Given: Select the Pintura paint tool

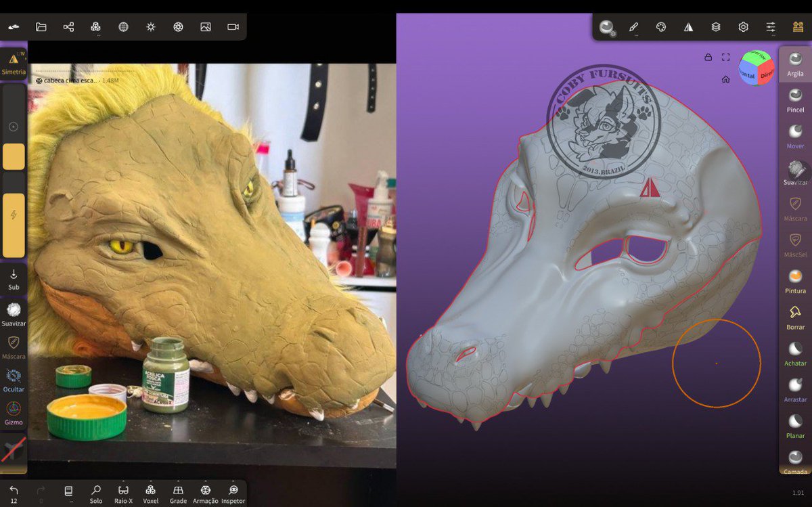Looking at the screenshot, I should (x=796, y=281).
